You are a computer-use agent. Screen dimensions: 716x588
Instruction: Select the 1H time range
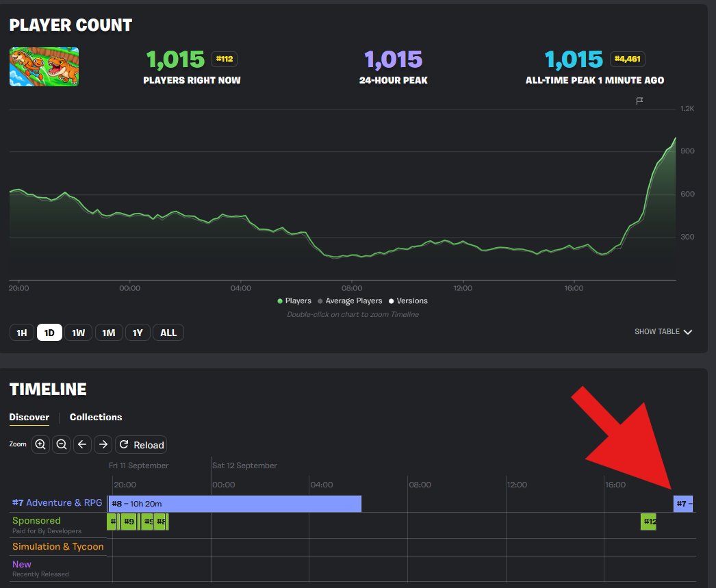[x=21, y=333]
